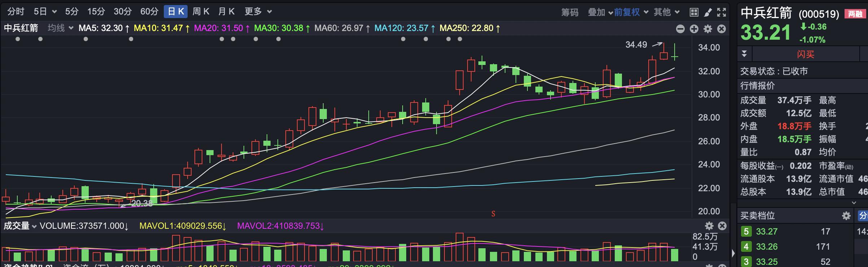Select the drawing brush tool
868x267 pixels.
[707, 12]
